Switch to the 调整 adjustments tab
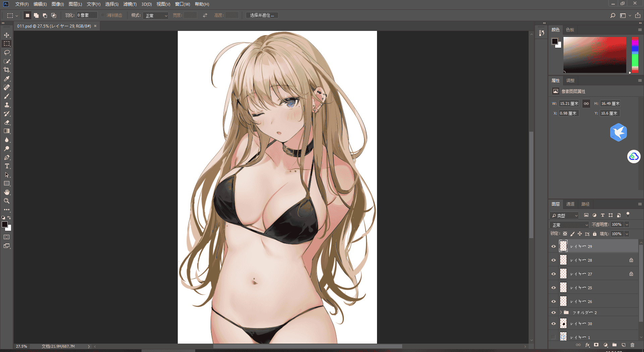This screenshot has width=644, height=352. pyautogui.click(x=570, y=80)
